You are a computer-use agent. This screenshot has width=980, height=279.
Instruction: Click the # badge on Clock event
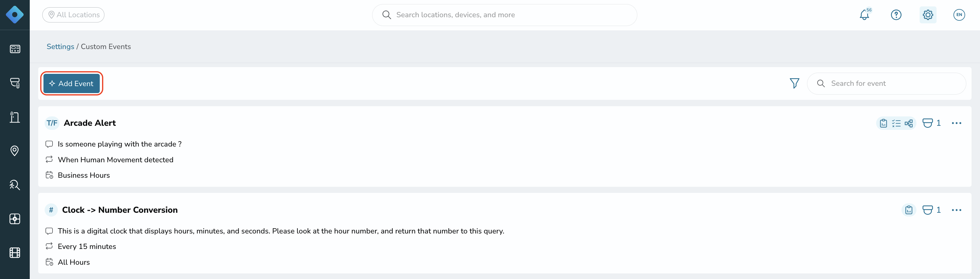51,210
